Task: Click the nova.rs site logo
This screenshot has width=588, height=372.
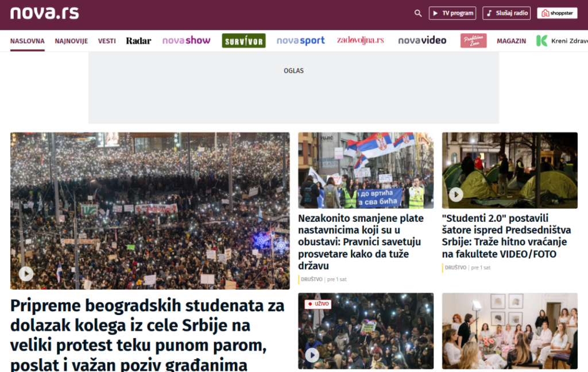Action: pos(44,13)
